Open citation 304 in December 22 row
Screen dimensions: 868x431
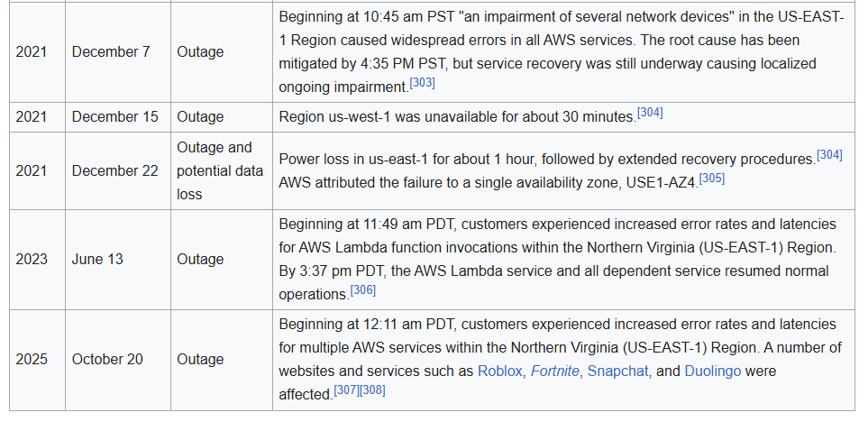tap(829, 155)
